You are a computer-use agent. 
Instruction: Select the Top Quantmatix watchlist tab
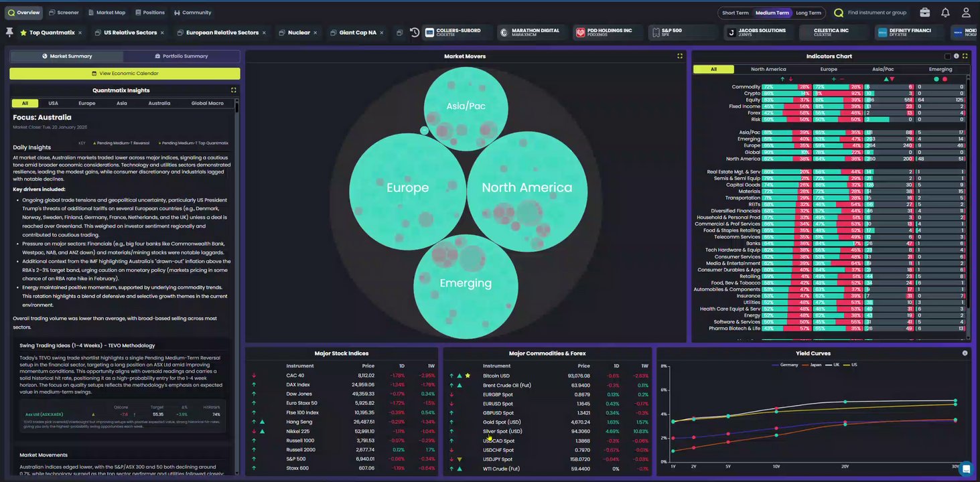click(52, 32)
